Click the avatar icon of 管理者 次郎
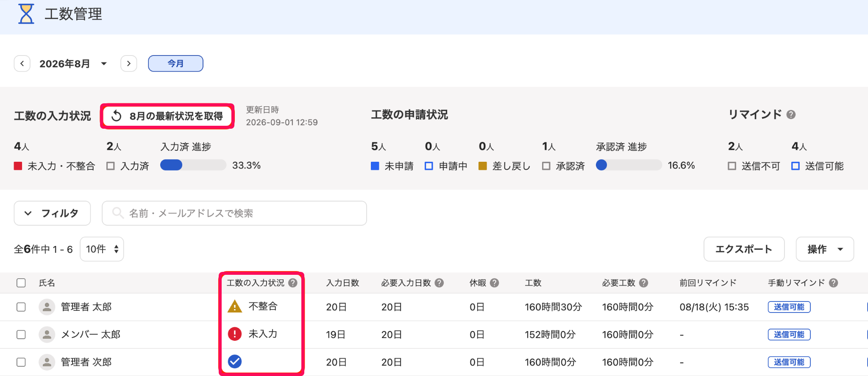 click(x=47, y=362)
